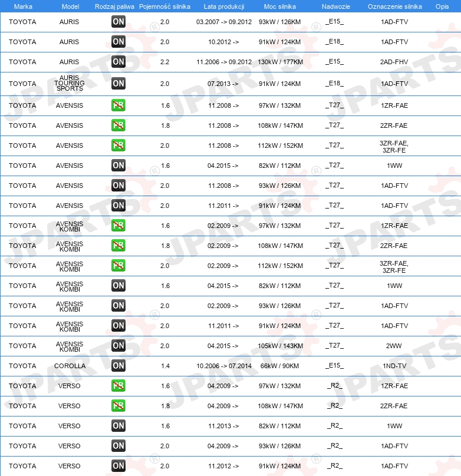Click the ON icon for Auris Touring Sports

(x=118, y=84)
